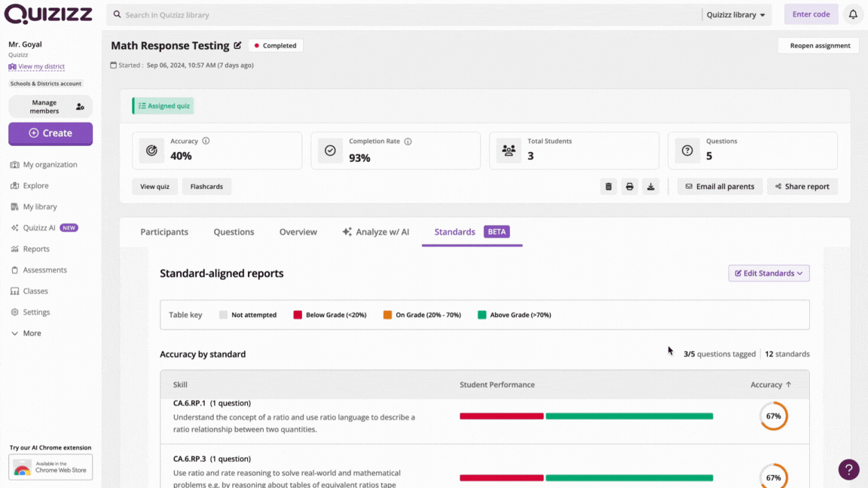Click Manage members person icon

pos(81,107)
